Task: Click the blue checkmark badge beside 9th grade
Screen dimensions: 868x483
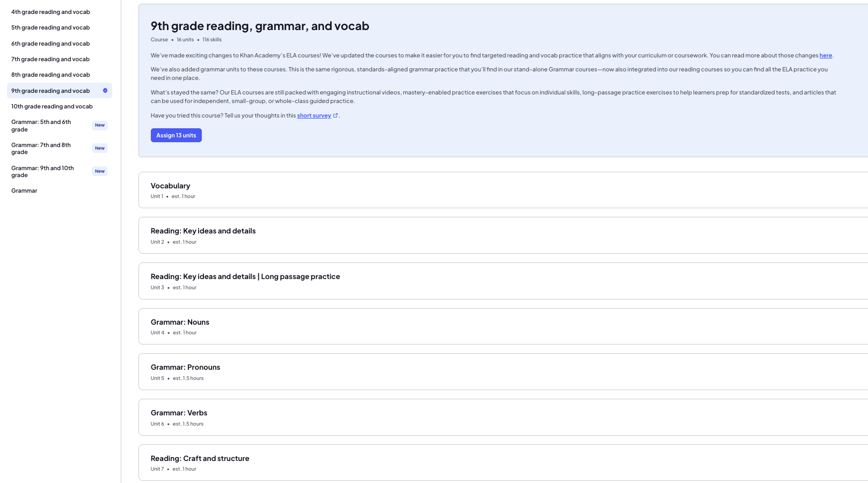Action: (x=105, y=91)
